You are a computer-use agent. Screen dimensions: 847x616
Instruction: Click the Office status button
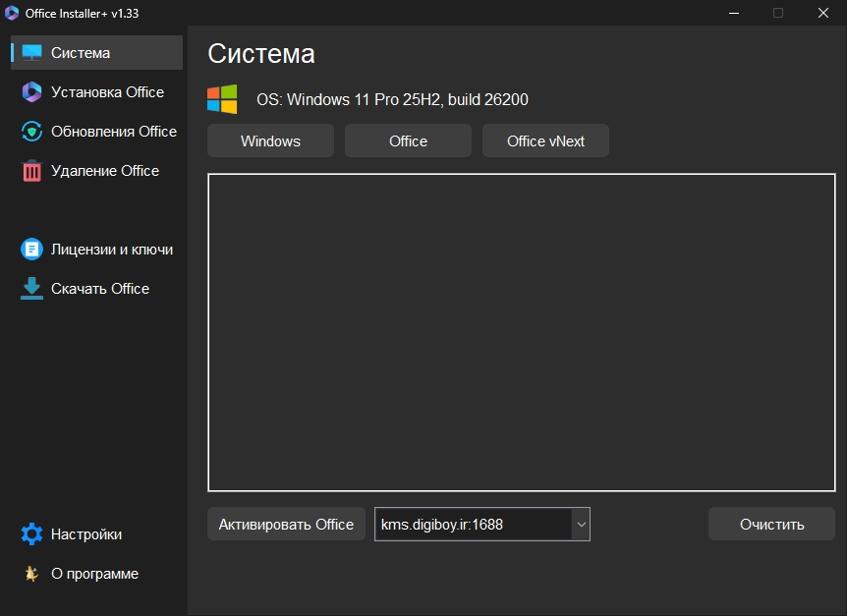pos(409,140)
